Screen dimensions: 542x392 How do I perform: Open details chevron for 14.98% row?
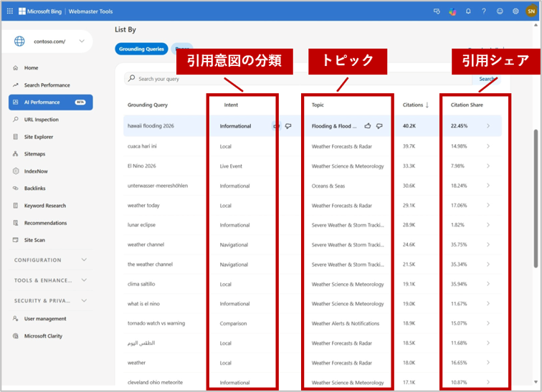488,146
